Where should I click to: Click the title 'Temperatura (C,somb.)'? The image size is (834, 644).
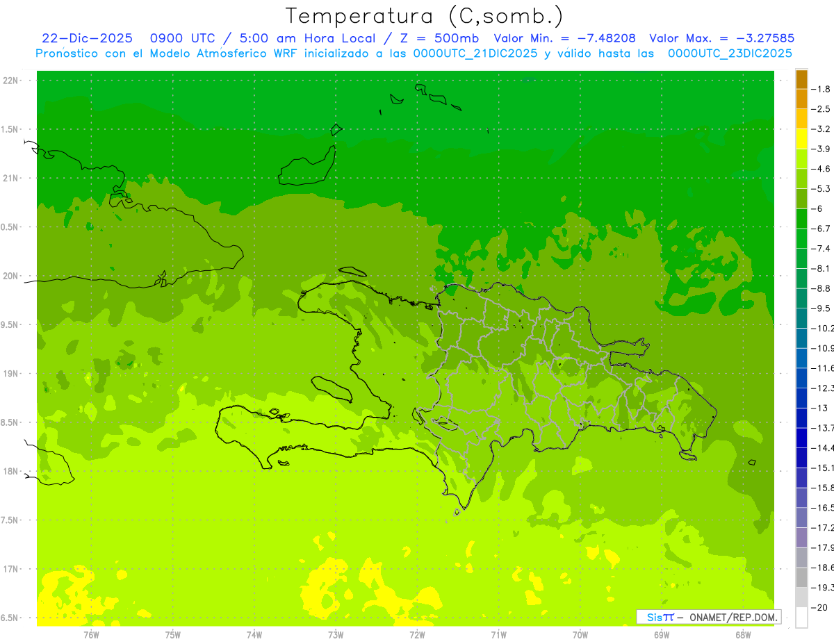pos(424,15)
